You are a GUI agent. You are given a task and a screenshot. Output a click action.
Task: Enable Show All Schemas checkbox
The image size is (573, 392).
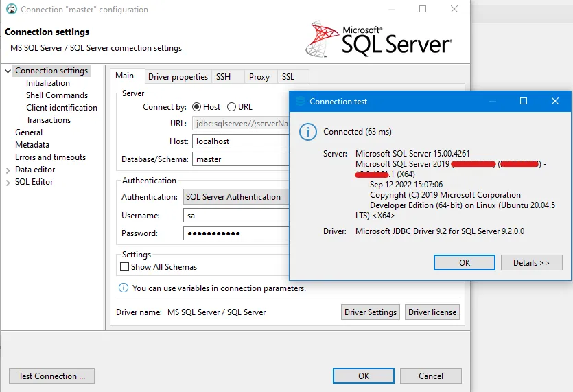pyautogui.click(x=124, y=266)
